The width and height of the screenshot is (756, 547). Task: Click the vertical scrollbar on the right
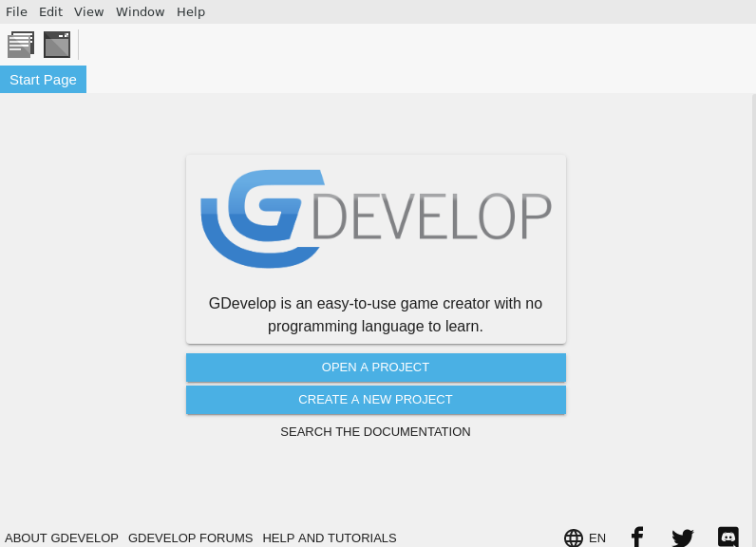click(753, 320)
